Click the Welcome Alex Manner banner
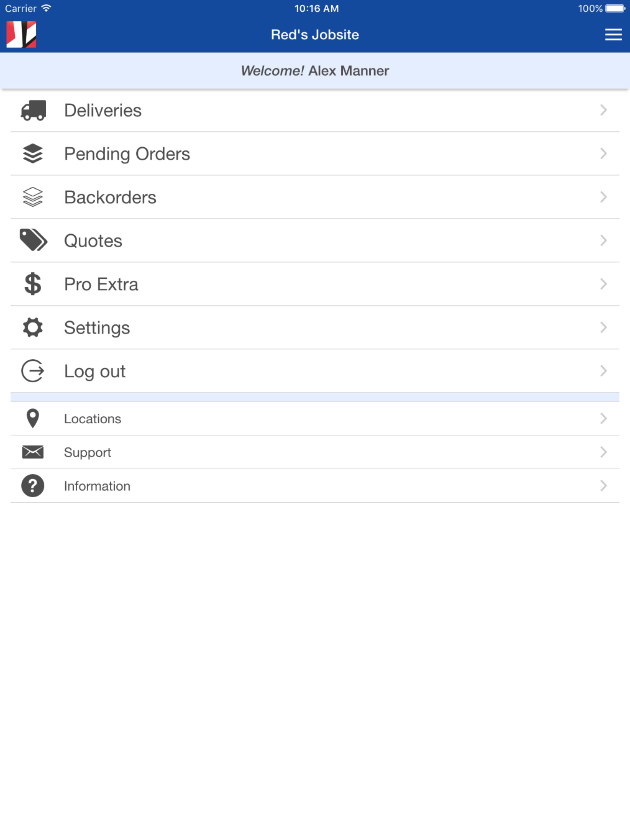This screenshot has width=630, height=840. coord(315,71)
